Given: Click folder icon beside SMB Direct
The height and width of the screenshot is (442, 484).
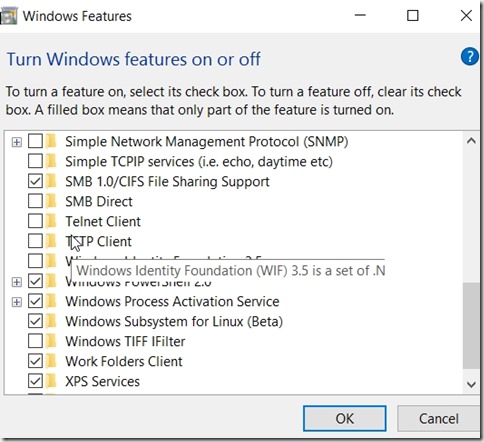Looking at the screenshot, I should tap(51, 201).
